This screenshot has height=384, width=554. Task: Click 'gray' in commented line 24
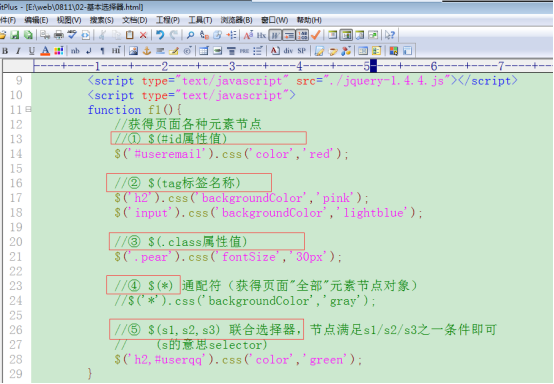click(x=343, y=301)
